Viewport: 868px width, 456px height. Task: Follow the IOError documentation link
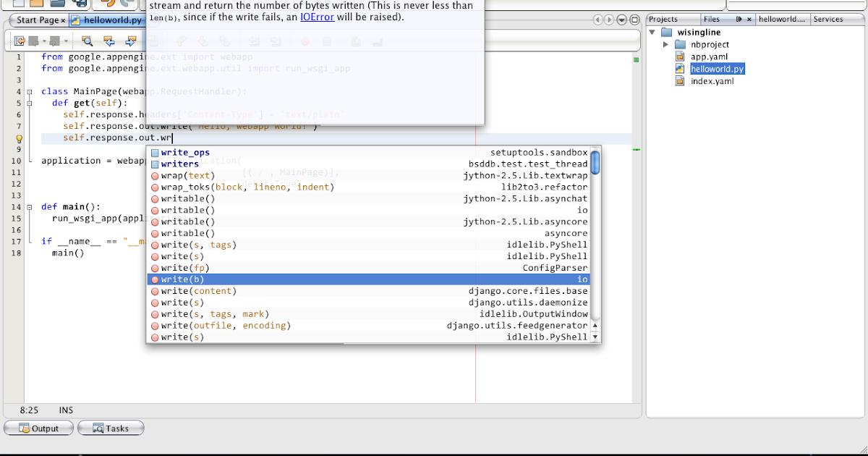[317, 17]
